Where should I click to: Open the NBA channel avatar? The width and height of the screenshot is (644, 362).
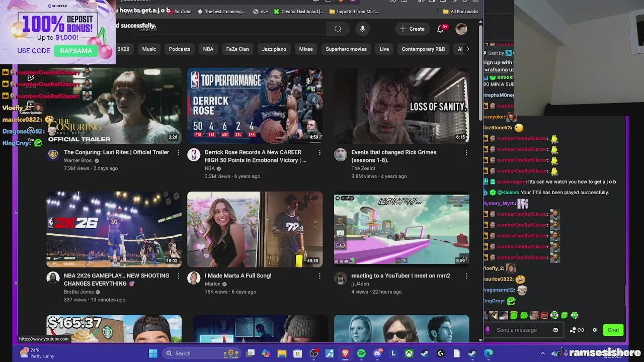click(x=194, y=155)
